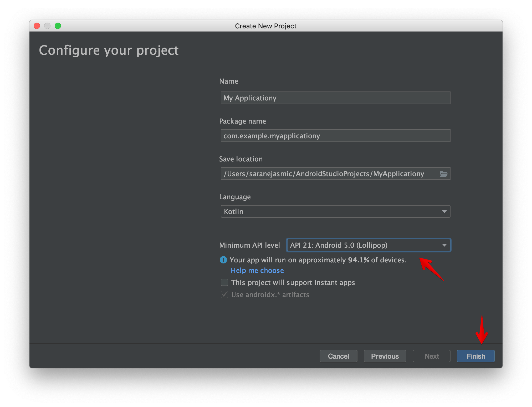The height and width of the screenshot is (407, 532).
Task: Click the Use androidx artifacts checkbox
Action: click(x=224, y=294)
